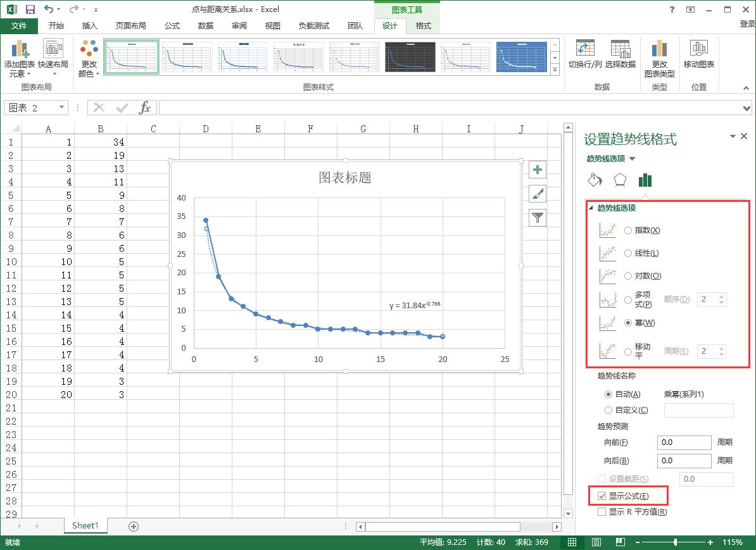Image resolution: width=756 pixels, height=550 pixels.
Task: Open Add Chart Element (添加图表元素) menu
Action: point(19,58)
